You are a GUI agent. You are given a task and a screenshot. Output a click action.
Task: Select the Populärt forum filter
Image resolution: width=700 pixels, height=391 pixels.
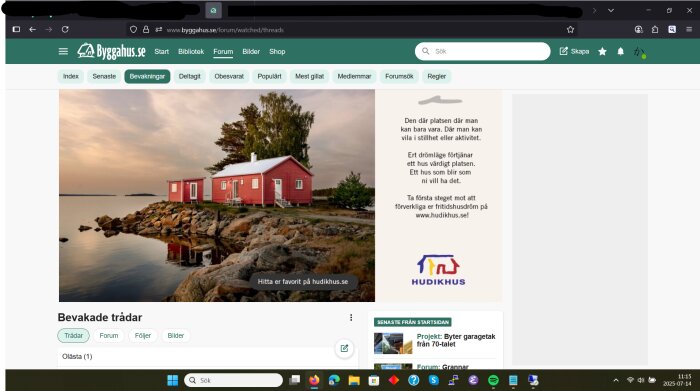[269, 76]
